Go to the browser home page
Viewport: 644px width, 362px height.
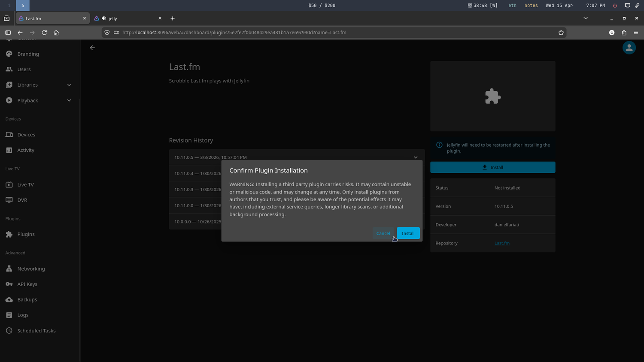point(56,33)
